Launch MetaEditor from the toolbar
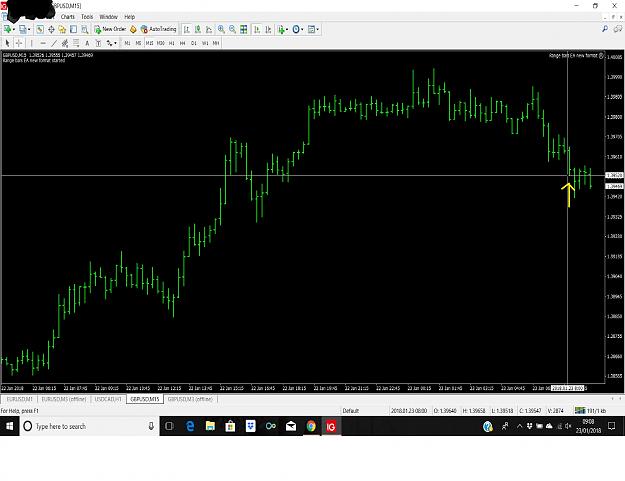This screenshot has width=625, height=481. coord(133,29)
